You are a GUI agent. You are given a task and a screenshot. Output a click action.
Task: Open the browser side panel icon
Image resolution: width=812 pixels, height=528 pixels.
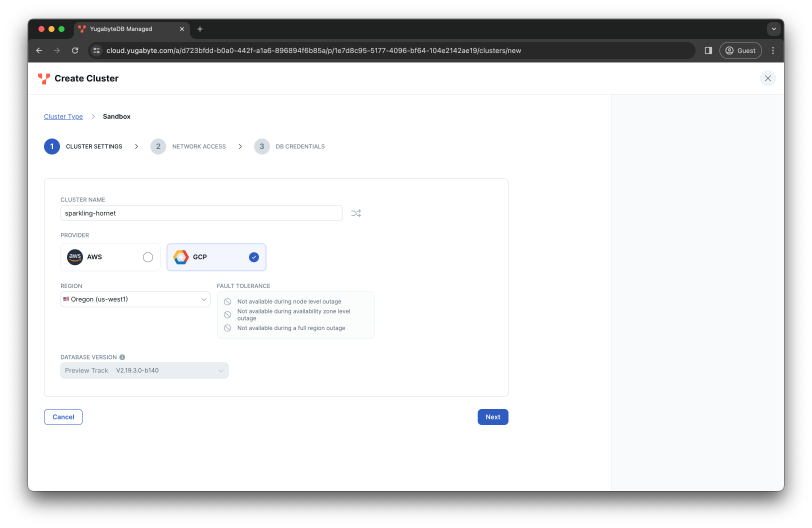(x=708, y=50)
